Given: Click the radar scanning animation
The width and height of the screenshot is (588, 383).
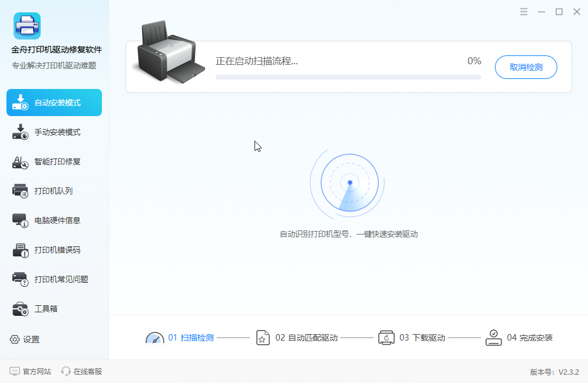Looking at the screenshot, I should point(348,183).
